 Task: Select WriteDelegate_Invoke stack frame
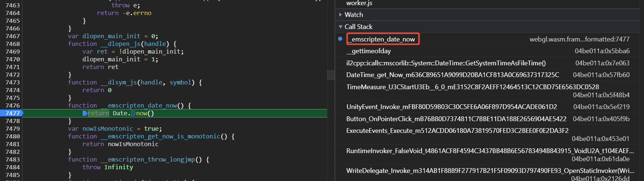(490, 171)
